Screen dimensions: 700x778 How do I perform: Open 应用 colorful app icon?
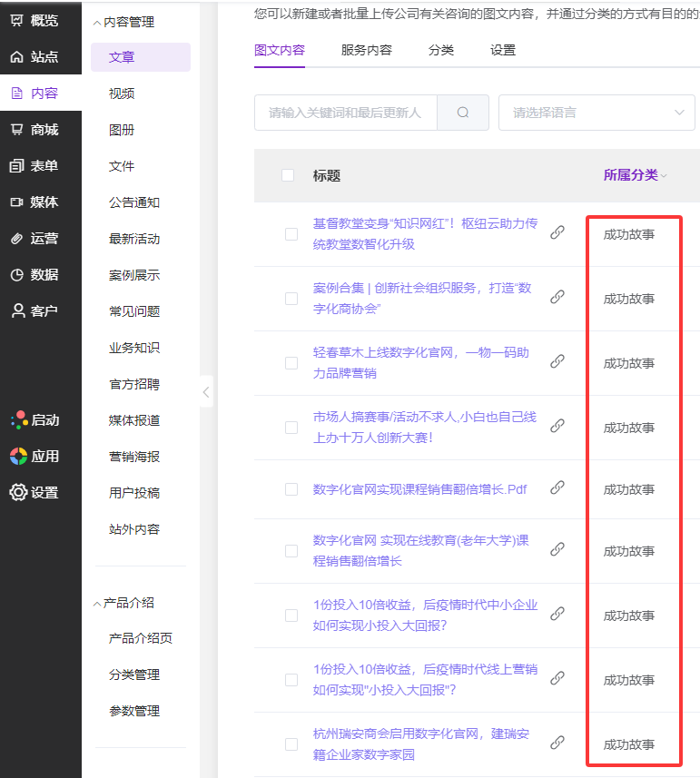[18, 456]
